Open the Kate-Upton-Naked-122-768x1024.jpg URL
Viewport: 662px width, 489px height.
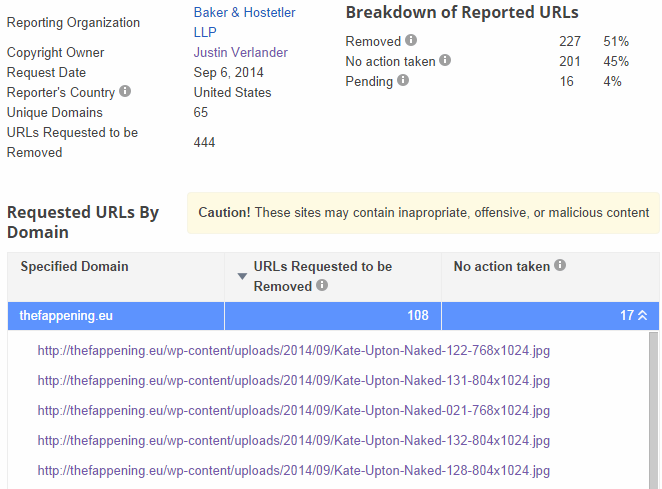click(x=293, y=351)
